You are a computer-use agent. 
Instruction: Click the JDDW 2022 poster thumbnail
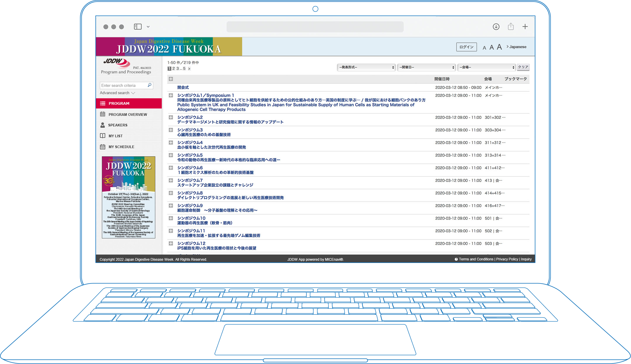[x=128, y=197]
